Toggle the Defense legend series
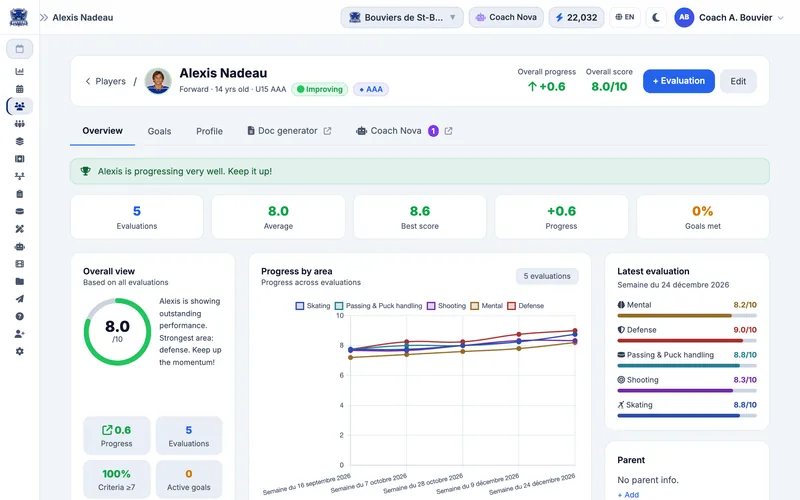Viewport: 800px width, 500px height. 526,306
